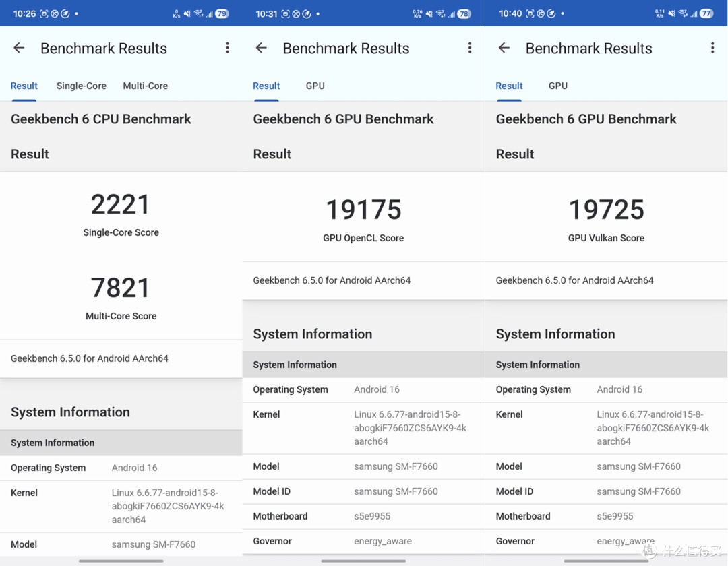Tap back arrow in Vulkan Benchmark Results screen

pyautogui.click(x=504, y=48)
